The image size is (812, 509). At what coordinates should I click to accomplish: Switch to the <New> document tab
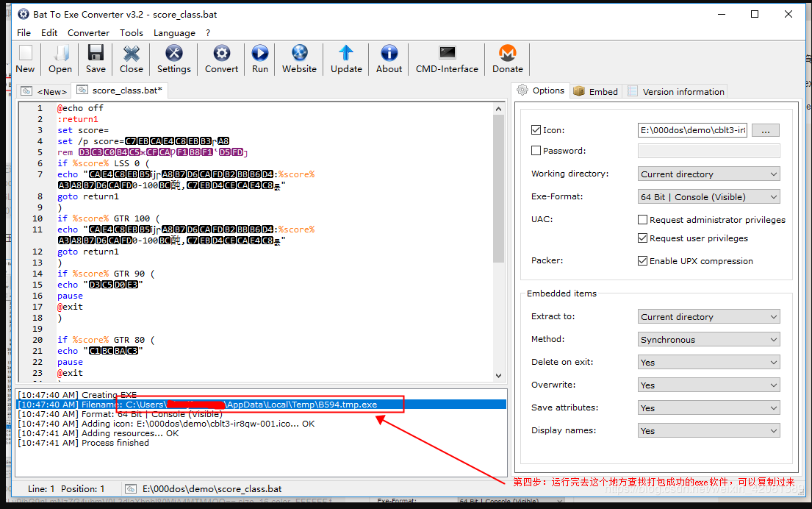(44, 92)
